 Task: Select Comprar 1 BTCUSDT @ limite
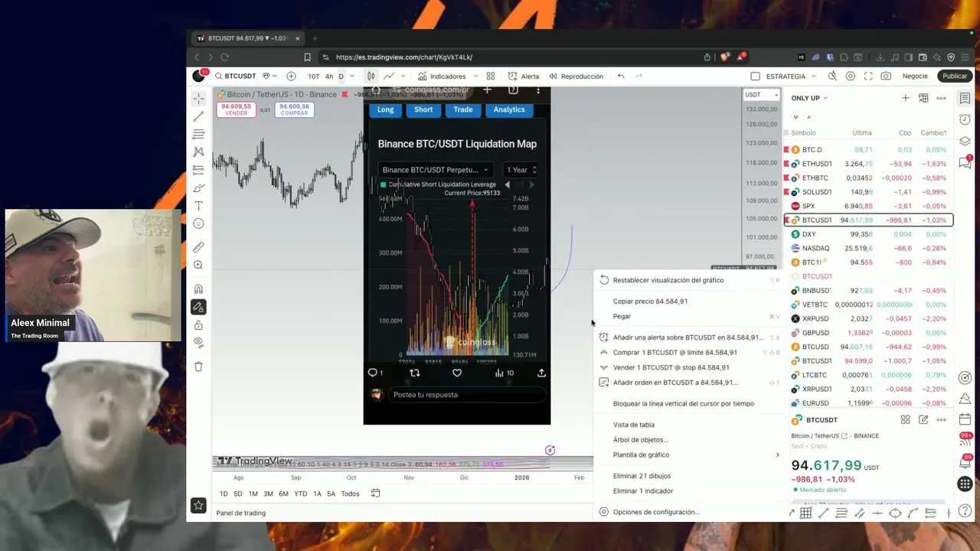[675, 353]
